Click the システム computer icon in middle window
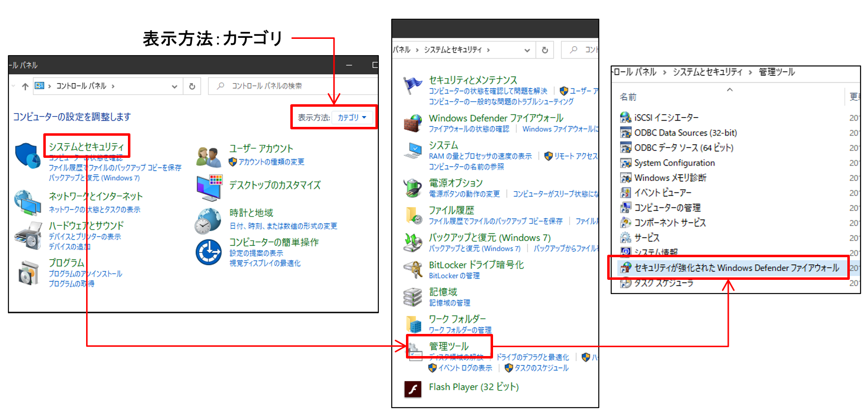Viewport: 868px width, 419px height. (x=413, y=150)
